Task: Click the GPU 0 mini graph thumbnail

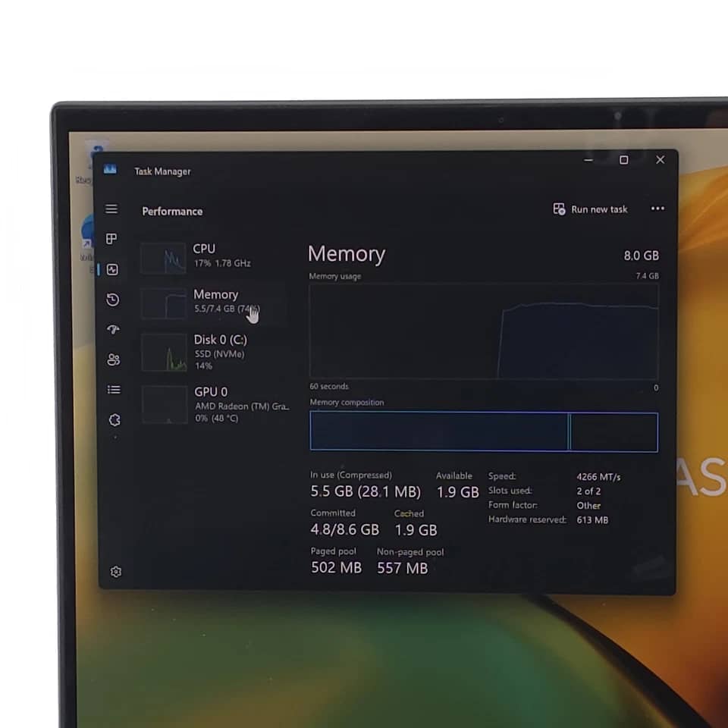Action: click(165, 404)
